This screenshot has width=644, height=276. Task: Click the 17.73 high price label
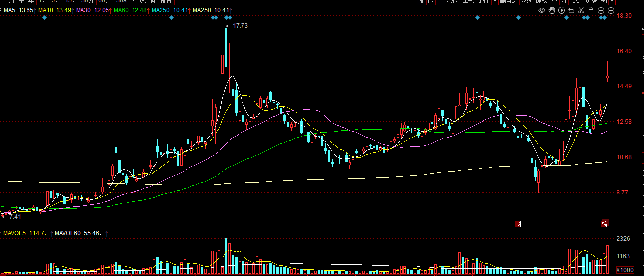click(x=240, y=26)
